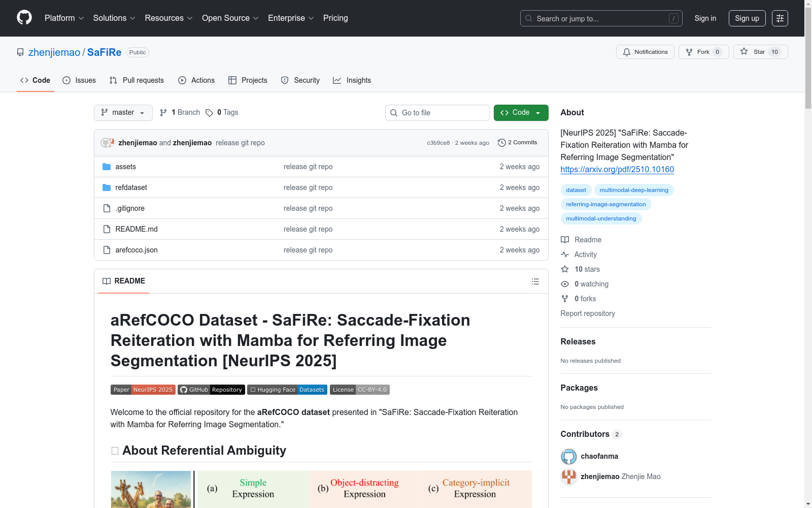The width and height of the screenshot is (812, 508).
Task: Open the README outline list icon
Action: 535,281
